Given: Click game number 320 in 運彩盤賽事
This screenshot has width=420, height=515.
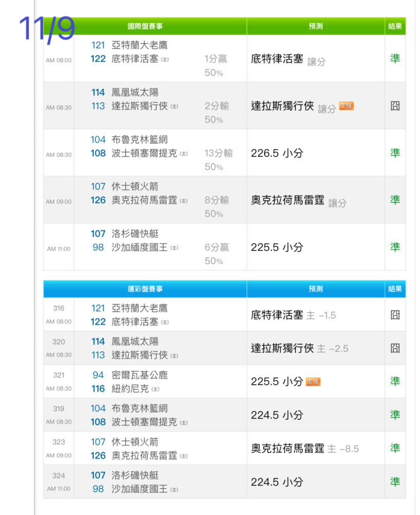Looking at the screenshot, I should click(59, 342).
